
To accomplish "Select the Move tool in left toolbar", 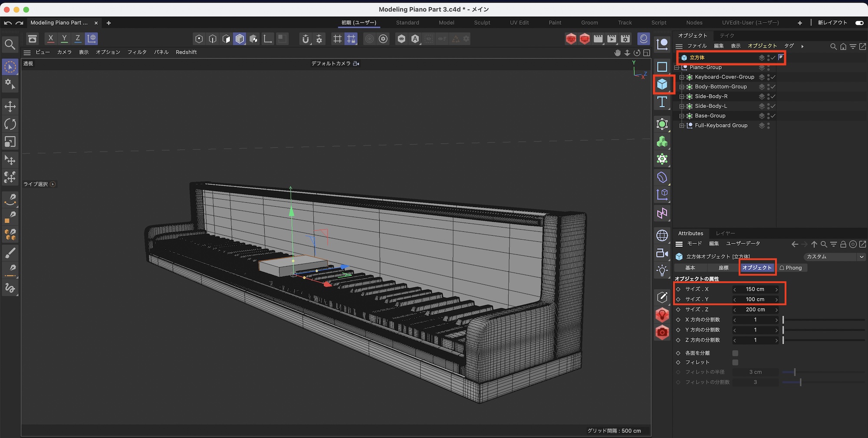I will tap(10, 106).
